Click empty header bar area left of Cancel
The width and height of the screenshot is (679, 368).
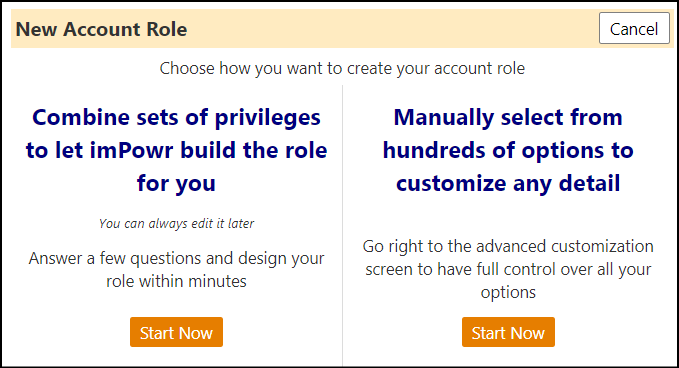click(390, 29)
